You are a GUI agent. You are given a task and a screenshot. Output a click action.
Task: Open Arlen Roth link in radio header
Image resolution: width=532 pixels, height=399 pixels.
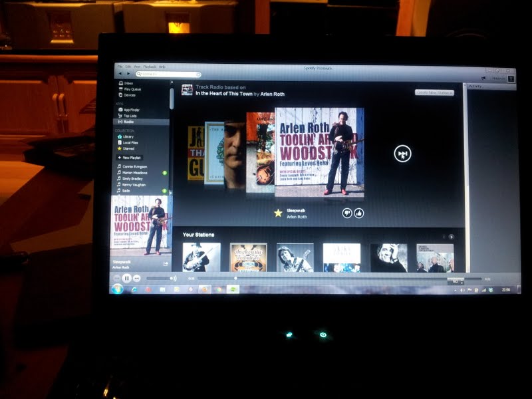(x=273, y=94)
